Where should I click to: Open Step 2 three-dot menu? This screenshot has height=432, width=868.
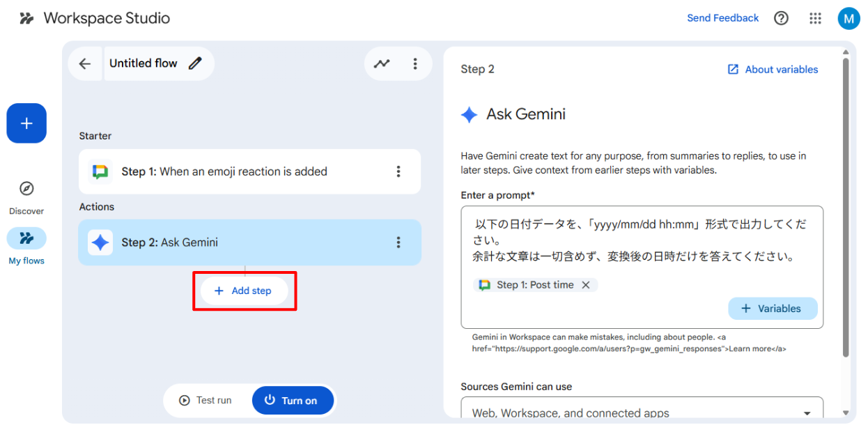[398, 242]
